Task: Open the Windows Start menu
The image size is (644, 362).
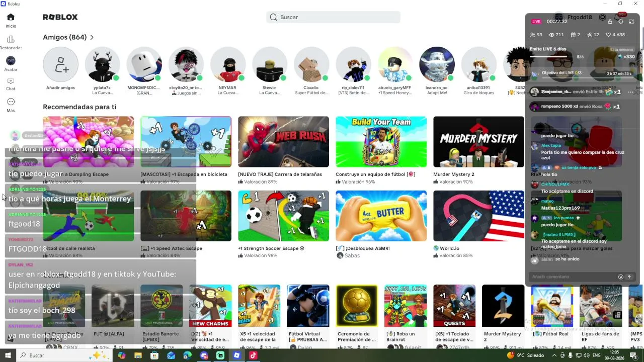Action: pos(8,355)
